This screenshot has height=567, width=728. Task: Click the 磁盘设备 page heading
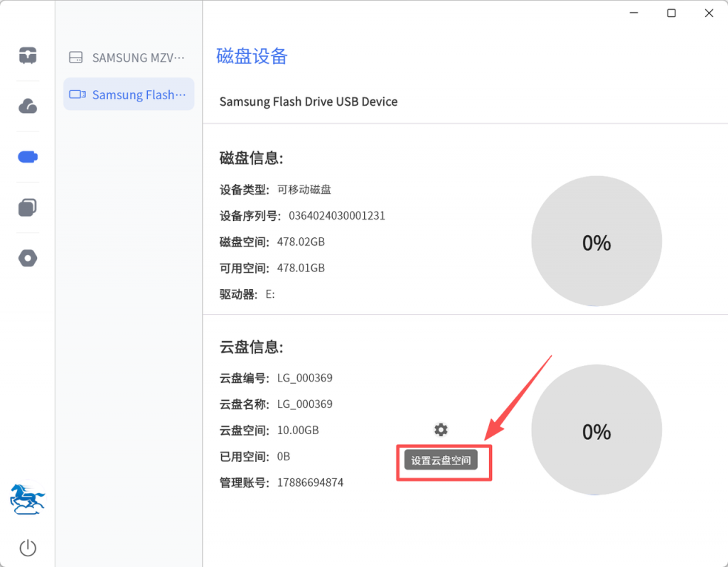click(252, 57)
